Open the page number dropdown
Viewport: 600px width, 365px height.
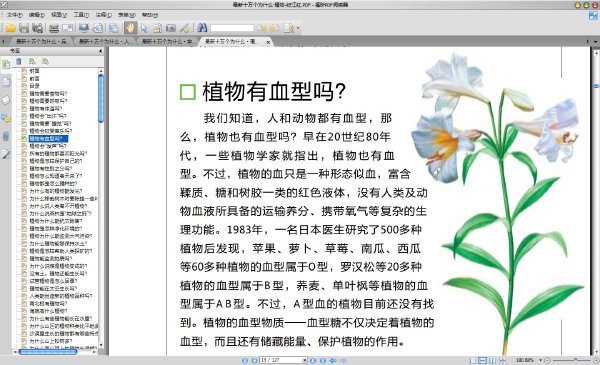pos(305,360)
